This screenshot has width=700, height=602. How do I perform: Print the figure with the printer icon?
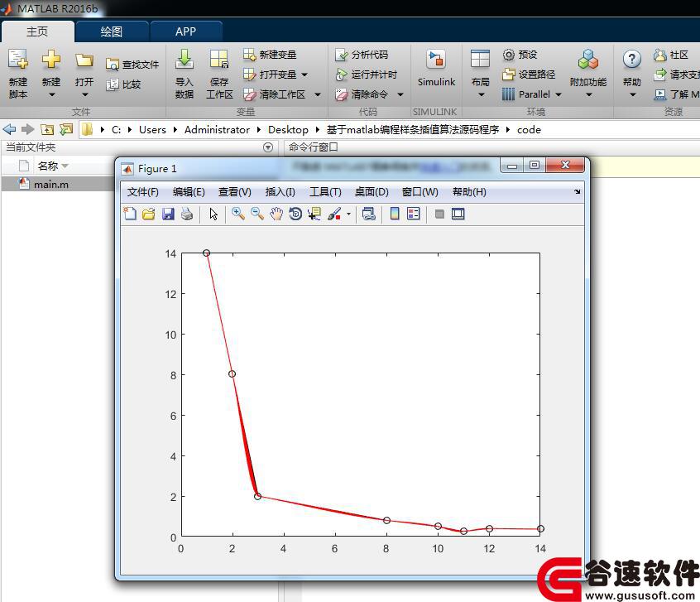click(187, 214)
